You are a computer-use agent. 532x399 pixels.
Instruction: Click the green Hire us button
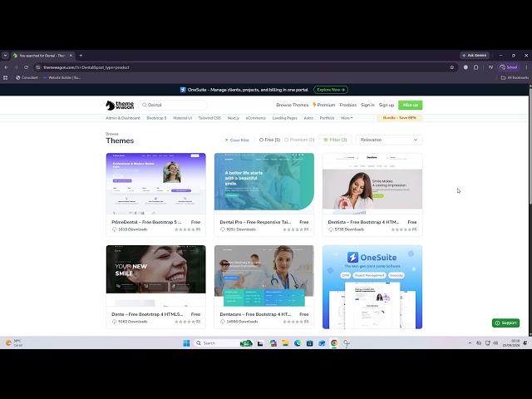click(410, 106)
